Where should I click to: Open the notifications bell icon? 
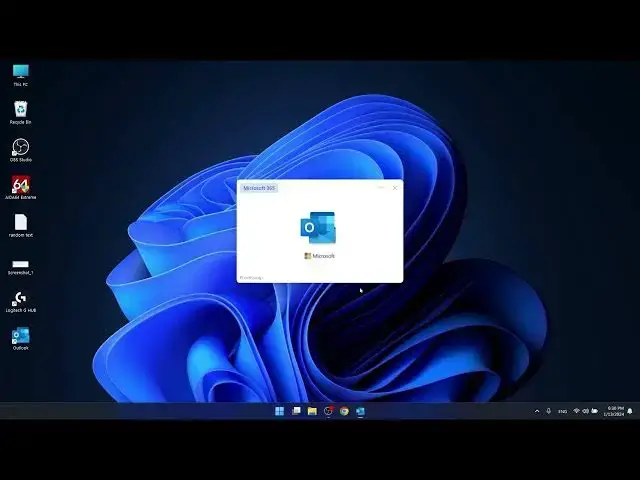click(630, 411)
